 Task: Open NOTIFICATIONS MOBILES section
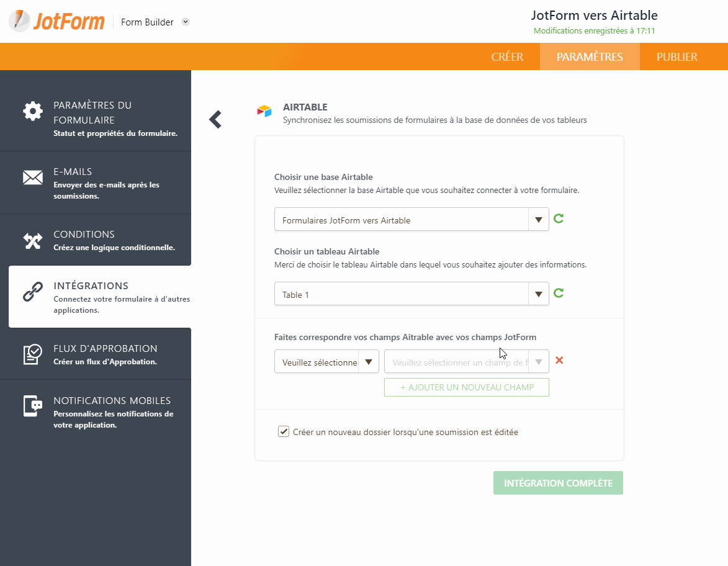(x=96, y=412)
